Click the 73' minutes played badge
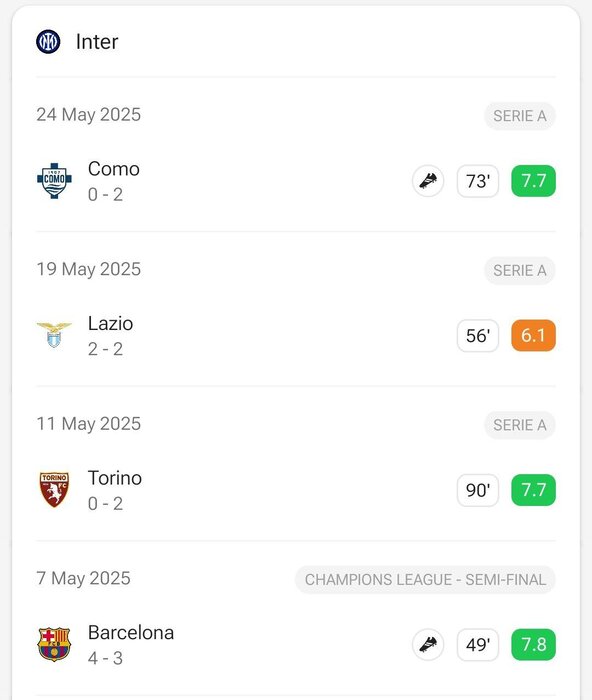The width and height of the screenshot is (592, 700). click(x=478, y=181)
